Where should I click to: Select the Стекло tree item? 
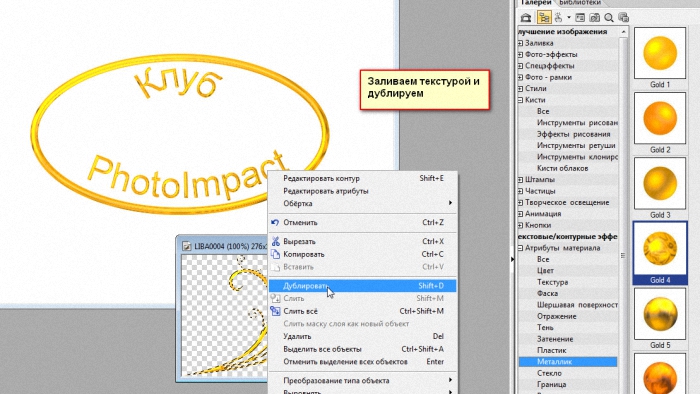(549, 373)
